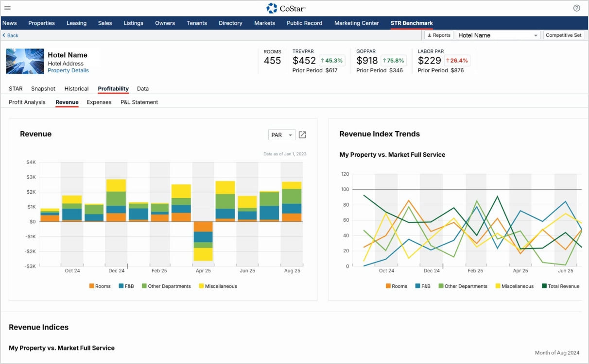589x364 pixels.
Task: Open the P&L Statement sub-tab
Action: click(x=139, y=102)
